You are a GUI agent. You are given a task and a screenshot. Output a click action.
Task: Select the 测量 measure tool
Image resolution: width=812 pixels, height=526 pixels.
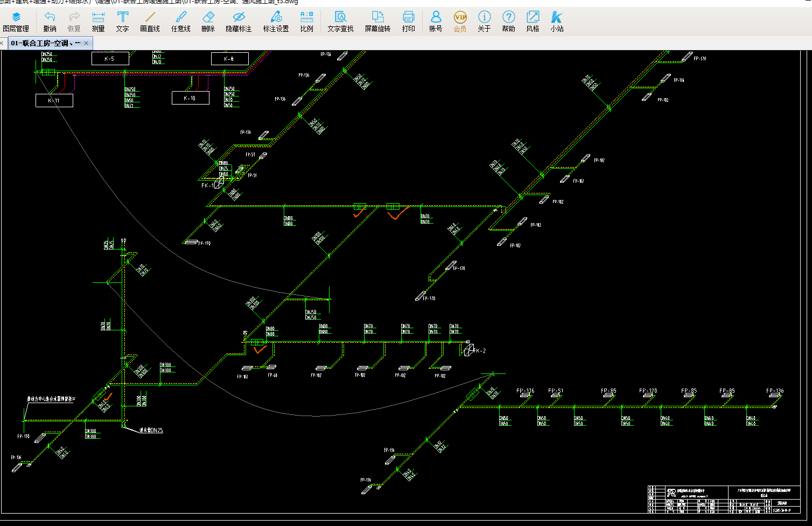[98, 22]
